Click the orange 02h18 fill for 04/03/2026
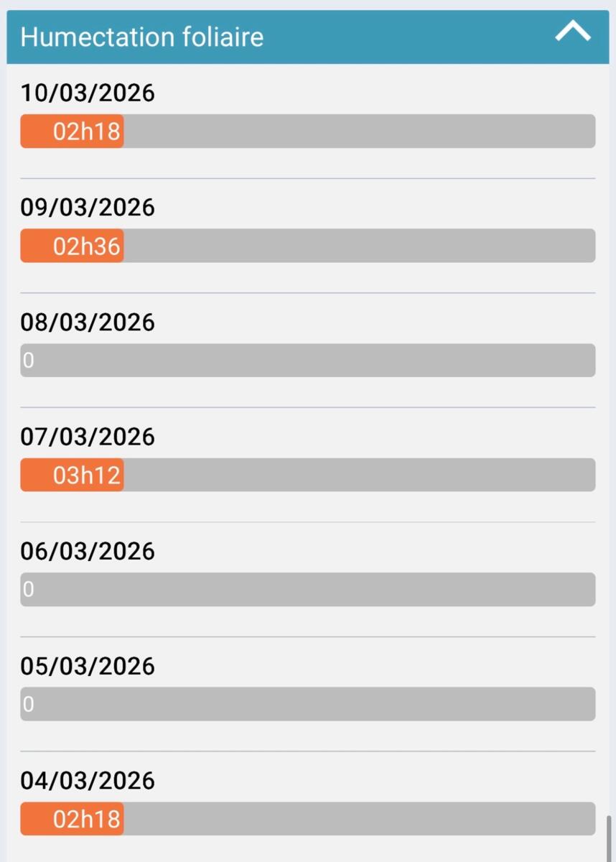 [x=72, y=819]
